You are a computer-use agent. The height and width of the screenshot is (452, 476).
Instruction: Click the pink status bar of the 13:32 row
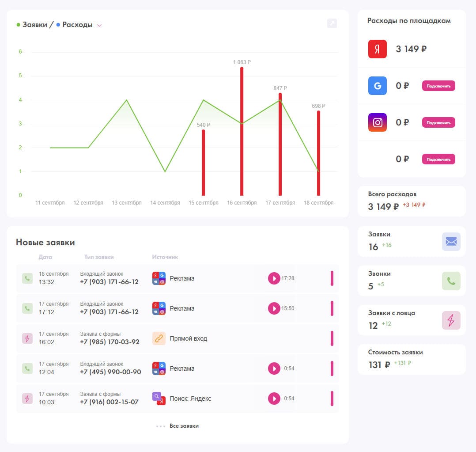pos(332,278)
